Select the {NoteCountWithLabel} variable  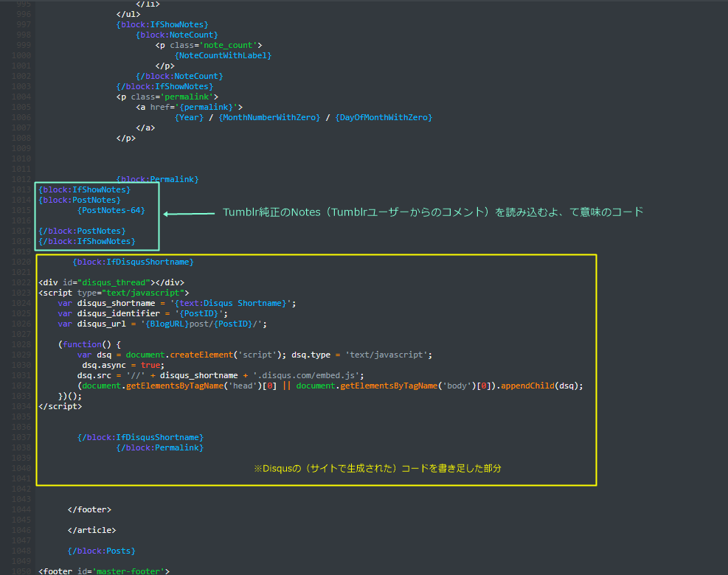pos(223,55)
